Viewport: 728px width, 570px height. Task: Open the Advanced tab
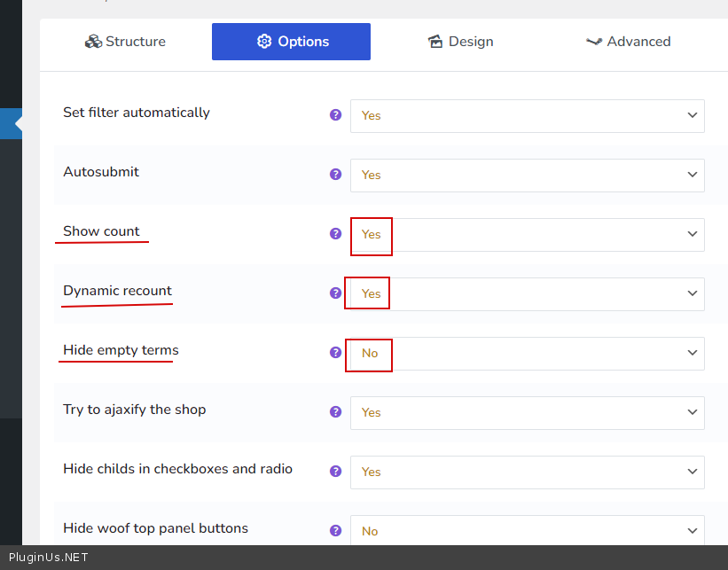[x=628, y=42]
